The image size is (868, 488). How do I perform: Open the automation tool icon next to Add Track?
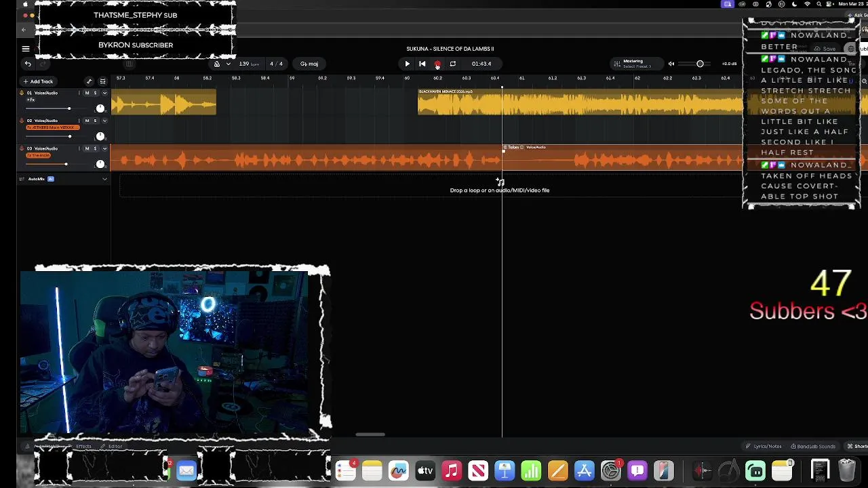coord(89,81)
